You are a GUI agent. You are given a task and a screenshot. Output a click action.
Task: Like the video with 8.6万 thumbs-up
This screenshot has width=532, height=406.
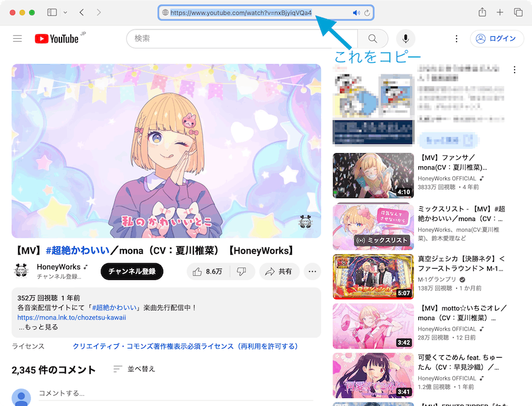tap(207, 271)
